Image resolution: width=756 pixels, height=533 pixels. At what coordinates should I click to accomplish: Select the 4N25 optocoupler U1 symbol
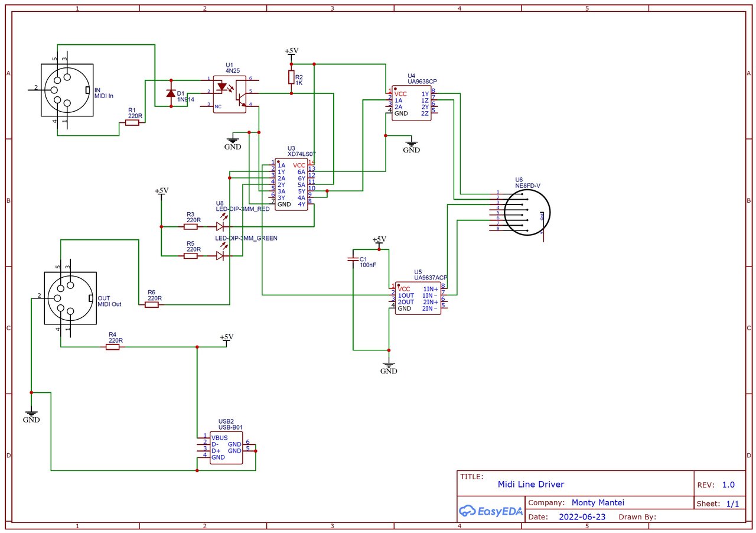point(230,93)
